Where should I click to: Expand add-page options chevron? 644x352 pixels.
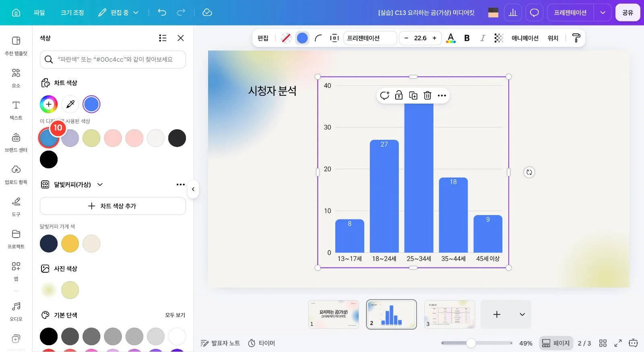click(522, 314)
